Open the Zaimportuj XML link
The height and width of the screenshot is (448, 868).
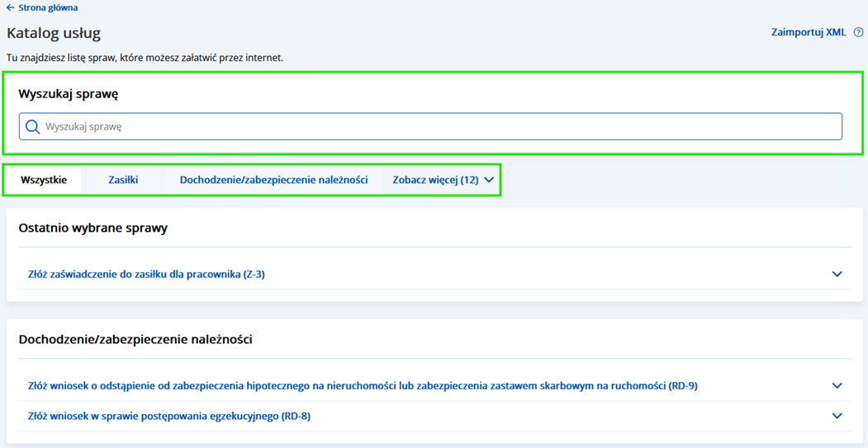(808, 32)
